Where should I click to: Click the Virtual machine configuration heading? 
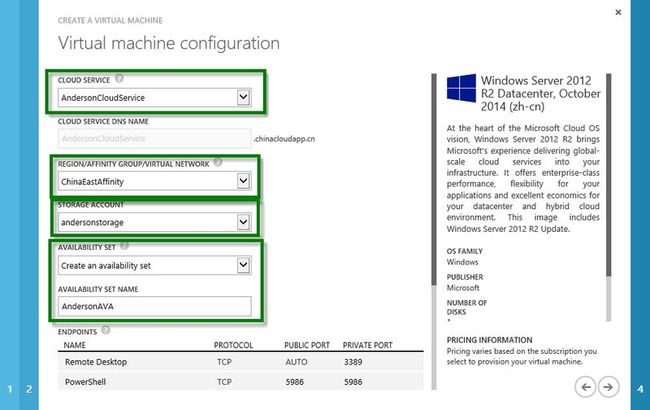[x=169, y=44]
